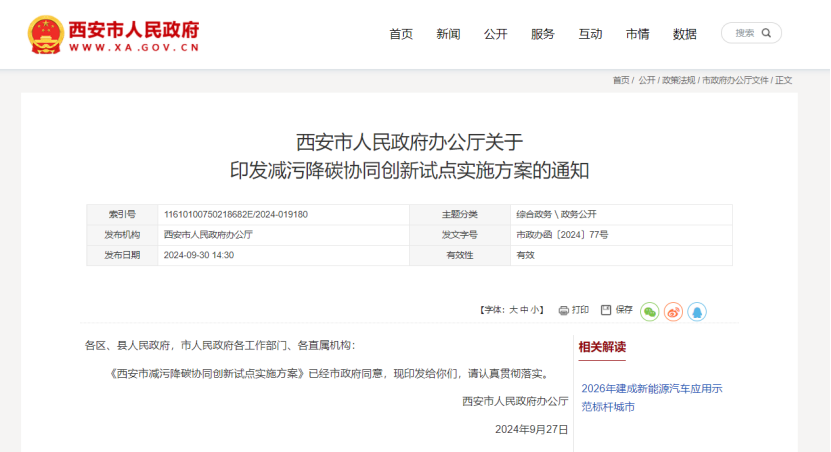This screenshot has width=831, height=452.
Task: Share the notice via QQ icon
Action: (697, 311)
